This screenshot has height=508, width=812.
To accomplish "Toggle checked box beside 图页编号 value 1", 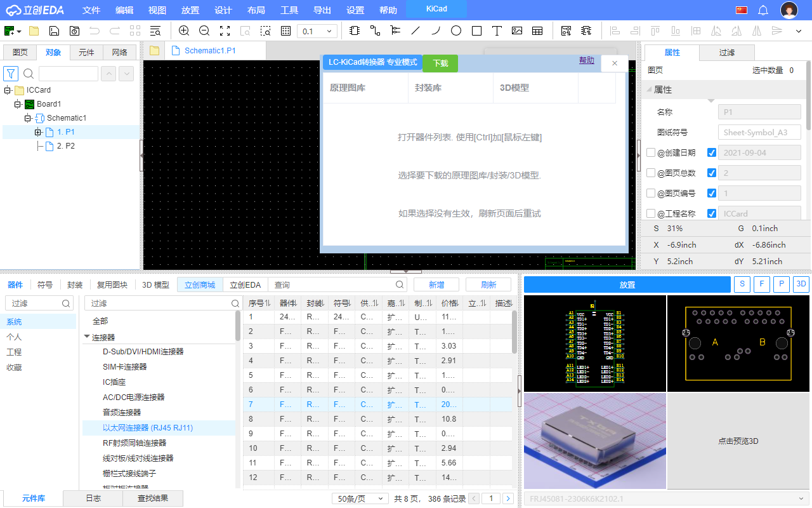I will coord(712,193).
